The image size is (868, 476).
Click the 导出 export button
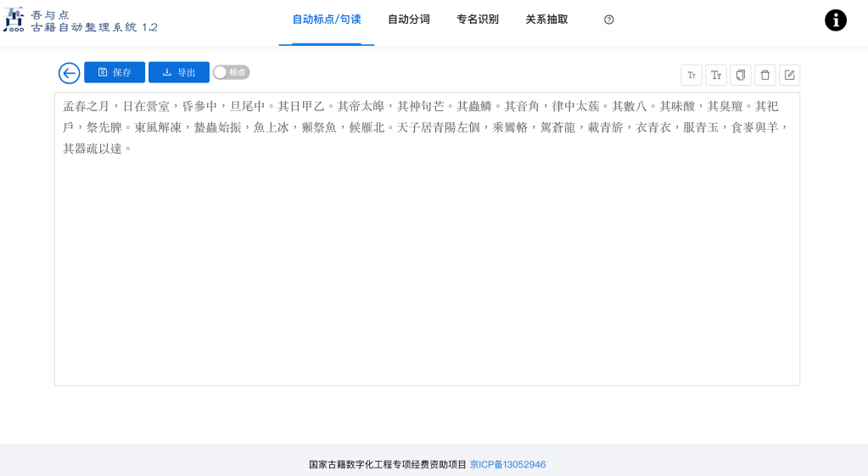(x=179, y=73)
